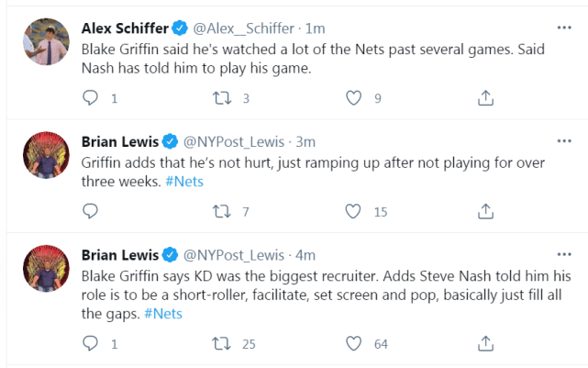Like the tweet with 15 likes
This screenshot has height=368, width=588.
(352, 211)
